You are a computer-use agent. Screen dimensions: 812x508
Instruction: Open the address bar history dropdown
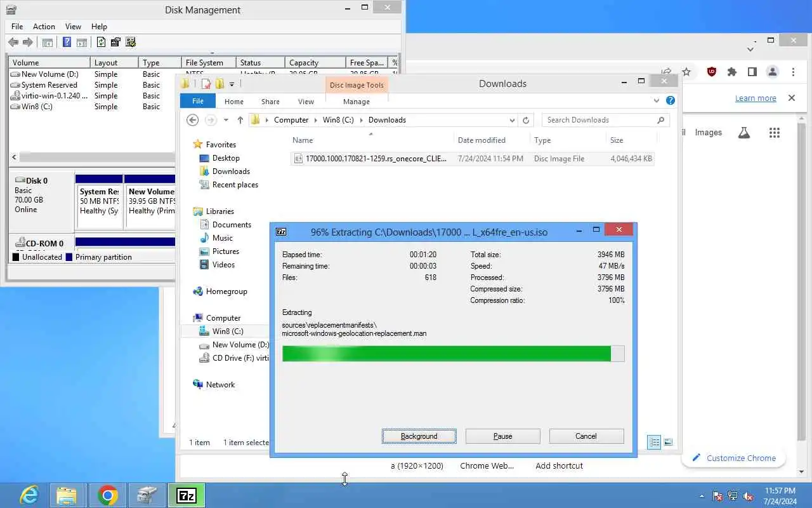click(512, 120)
